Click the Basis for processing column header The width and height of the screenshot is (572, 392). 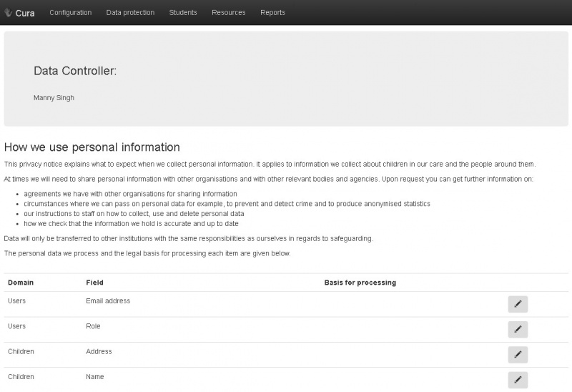click(360, 283)
